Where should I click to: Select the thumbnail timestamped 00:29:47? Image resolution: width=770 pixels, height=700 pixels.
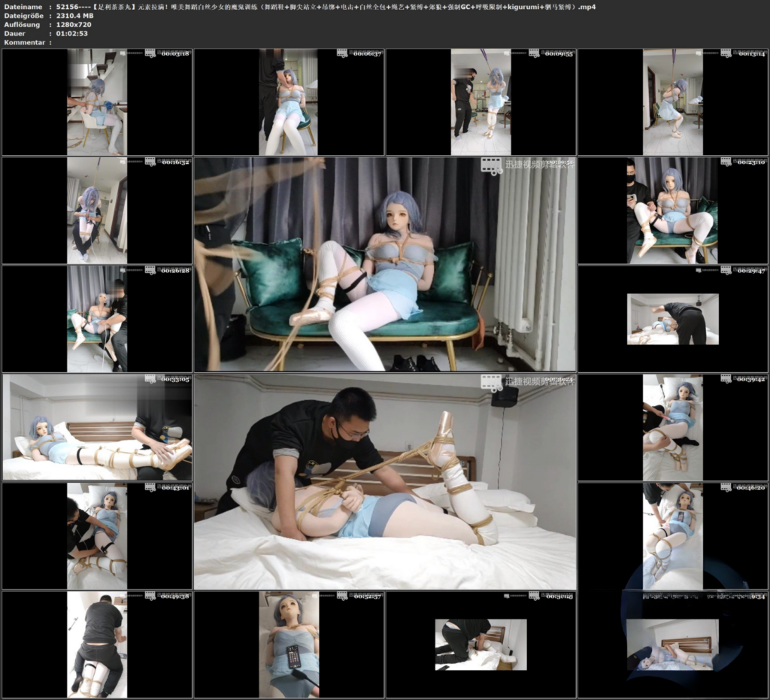pos(673,319)
